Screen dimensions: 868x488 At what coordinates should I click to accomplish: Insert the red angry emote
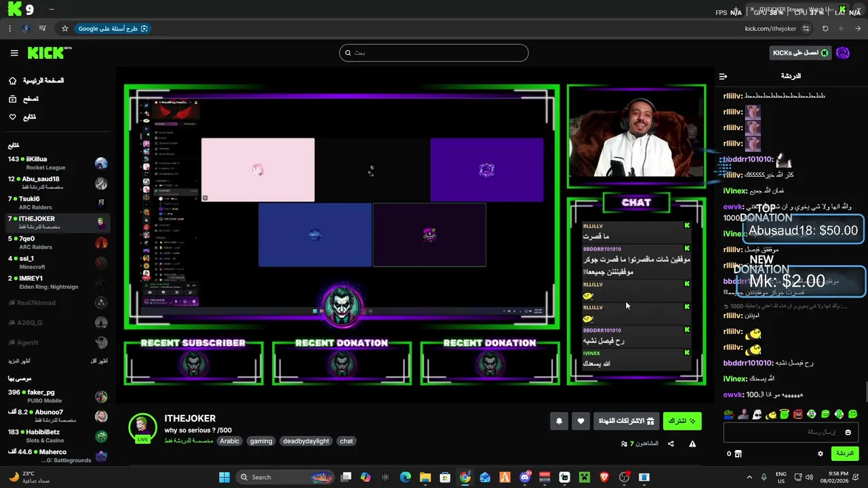coord(797,414)
